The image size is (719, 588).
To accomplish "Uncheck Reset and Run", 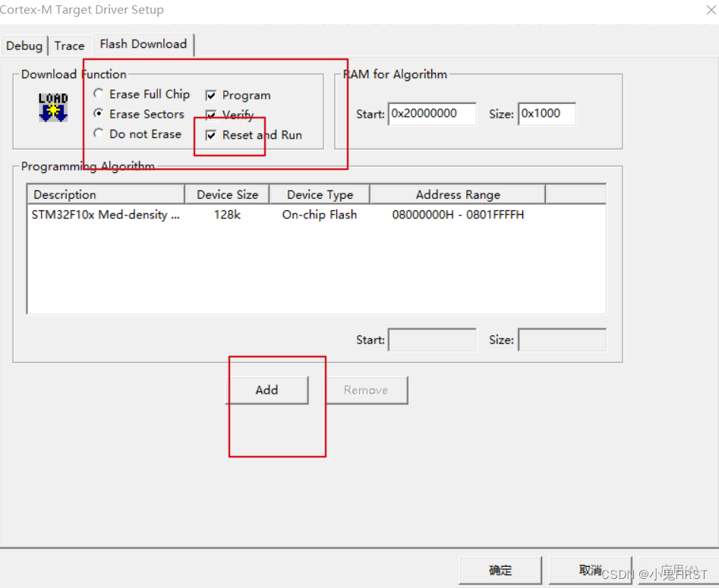I will click(210, 135).
